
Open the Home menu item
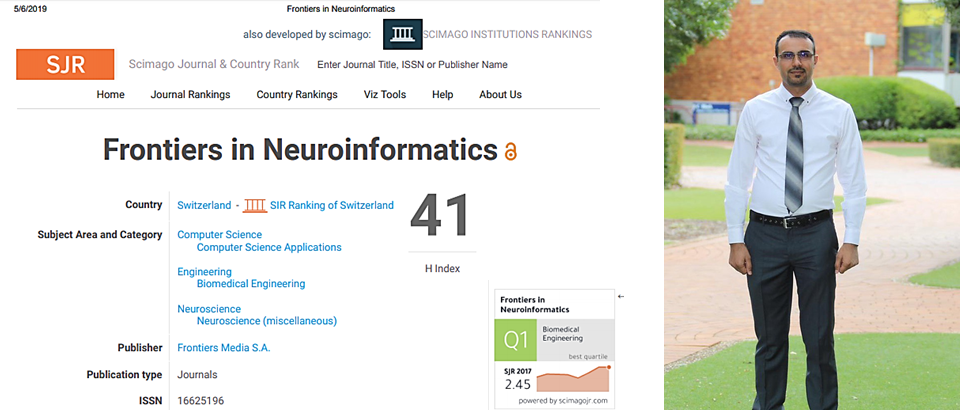pyautogui.click(x=110, y=95)
